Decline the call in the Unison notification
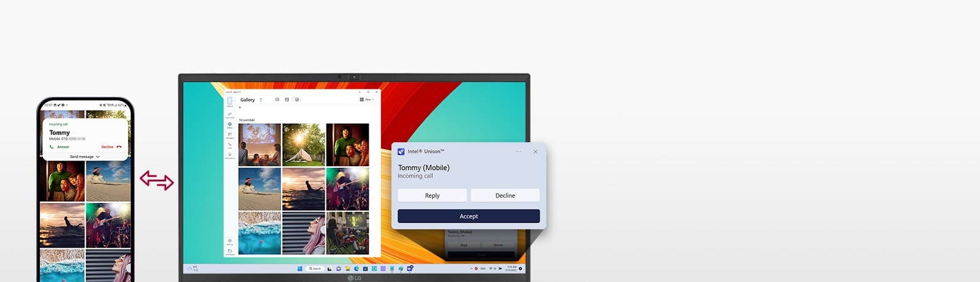980x282 pixels. (505, 196)
